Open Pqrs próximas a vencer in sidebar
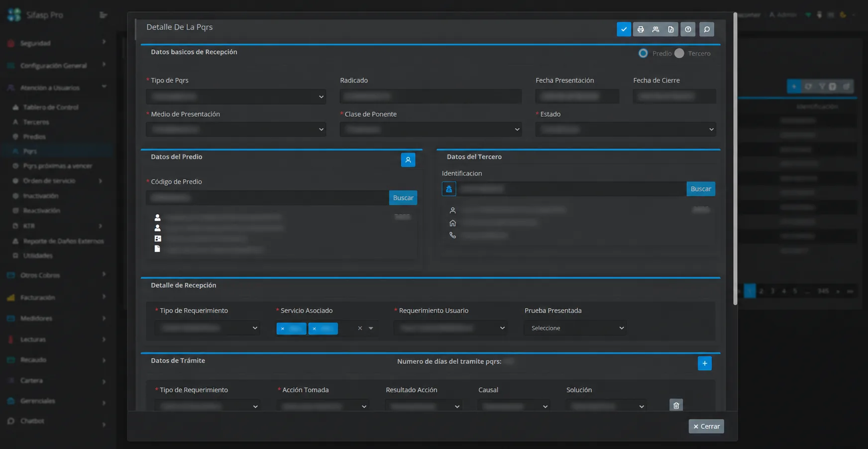The width and height of the screenshot is (868, 449). click(57, 166)
